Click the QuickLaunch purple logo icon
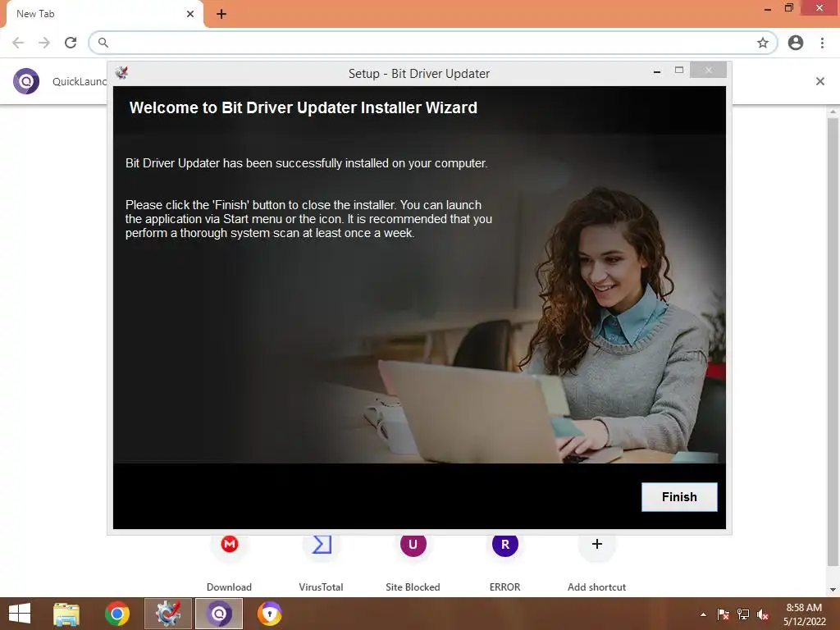The width and height of the screenshot is (840, 630). 26,81
